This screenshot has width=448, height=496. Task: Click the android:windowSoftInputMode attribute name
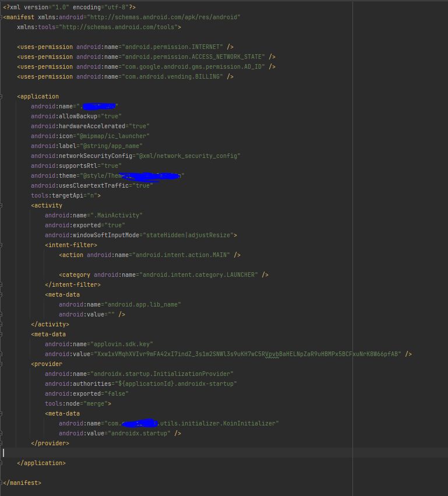92,235
